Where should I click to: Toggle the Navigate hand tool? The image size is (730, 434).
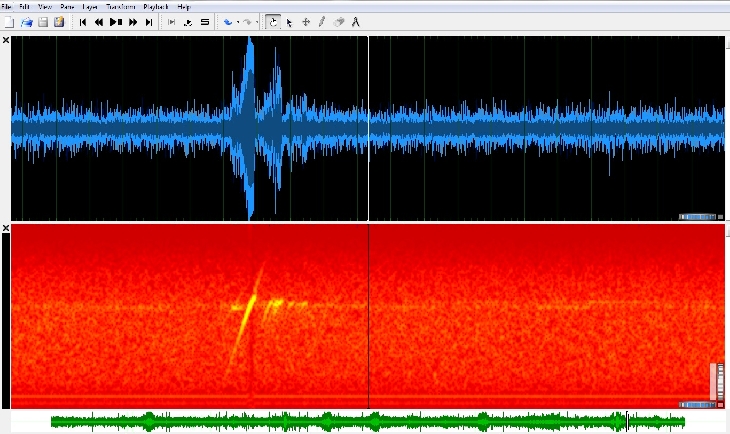[x=273, y=21]
